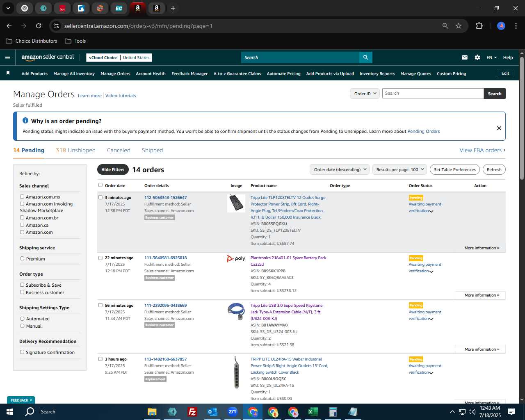The width and height of the screenshot is (525, 420).
Task: Check the Amazon.com.br filter
Action: coord(22,217)
